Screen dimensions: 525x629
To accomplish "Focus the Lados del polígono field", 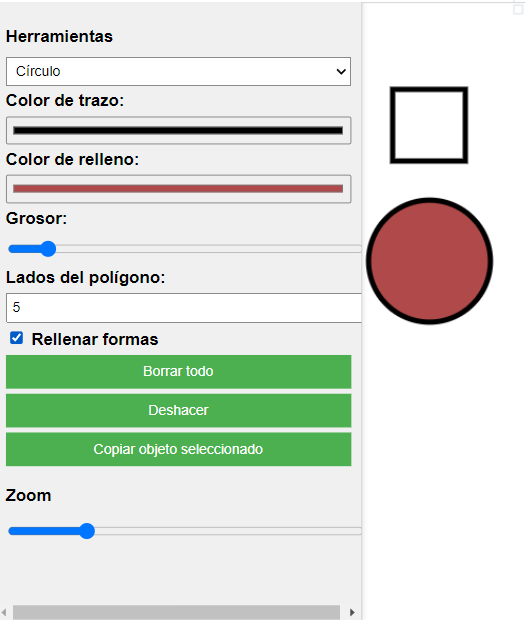I will click(184, 308).
